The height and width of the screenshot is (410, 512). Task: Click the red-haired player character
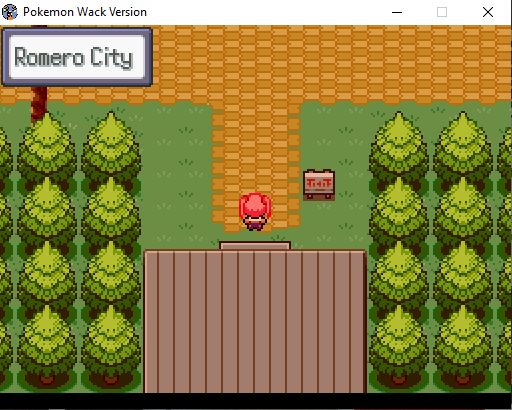click(255, 212)
